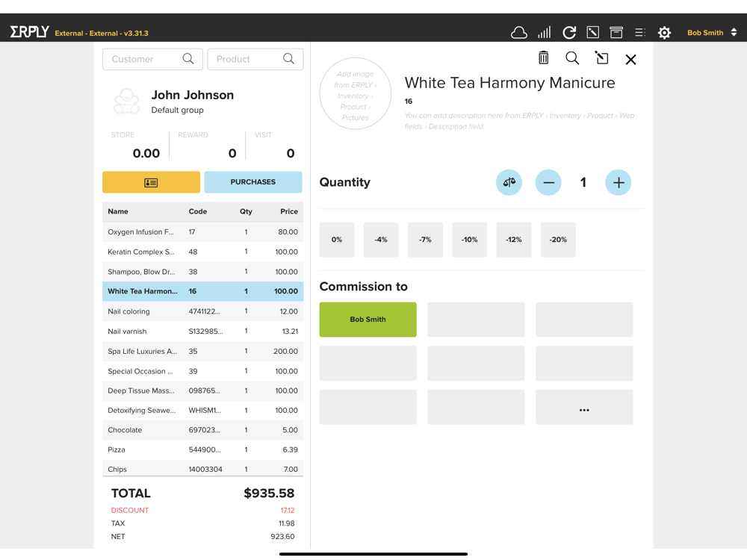This screenshot has width=747, height=560.
Task: Click the Name column header
Action: coord(118,211)
